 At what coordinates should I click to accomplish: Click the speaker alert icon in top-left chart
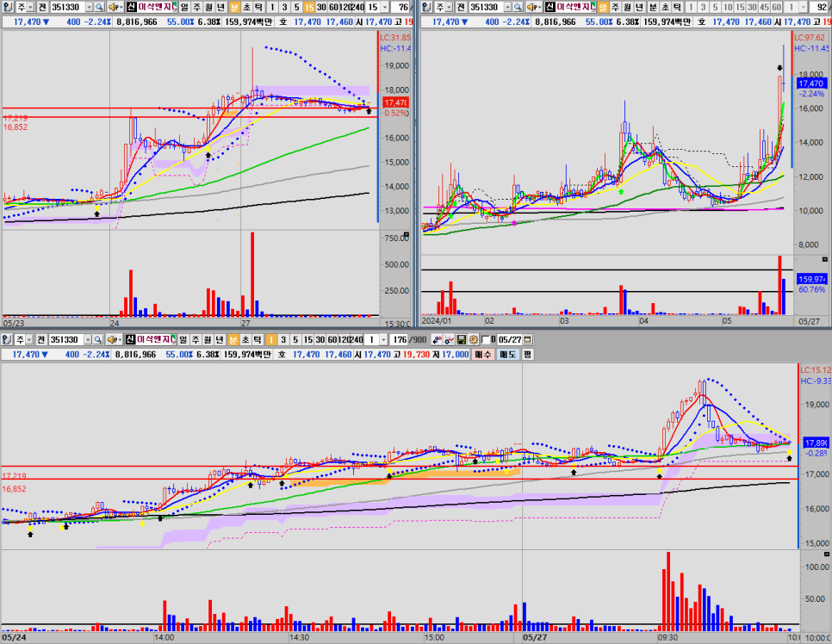(115, 7)
